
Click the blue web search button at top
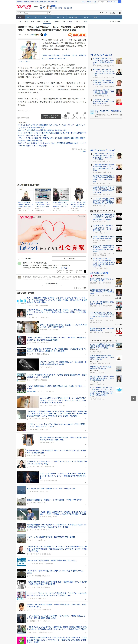tap(120, 2)
